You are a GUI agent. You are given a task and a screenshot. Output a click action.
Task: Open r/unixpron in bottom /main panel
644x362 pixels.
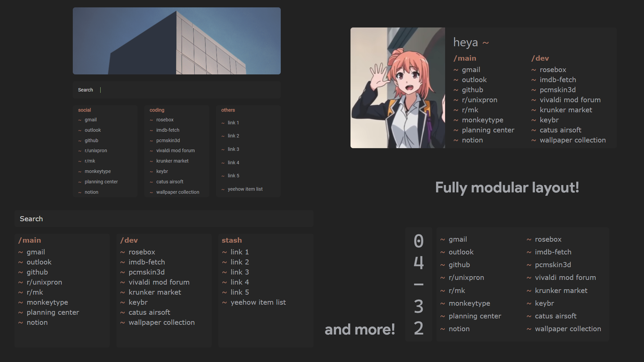pos(44,282)
